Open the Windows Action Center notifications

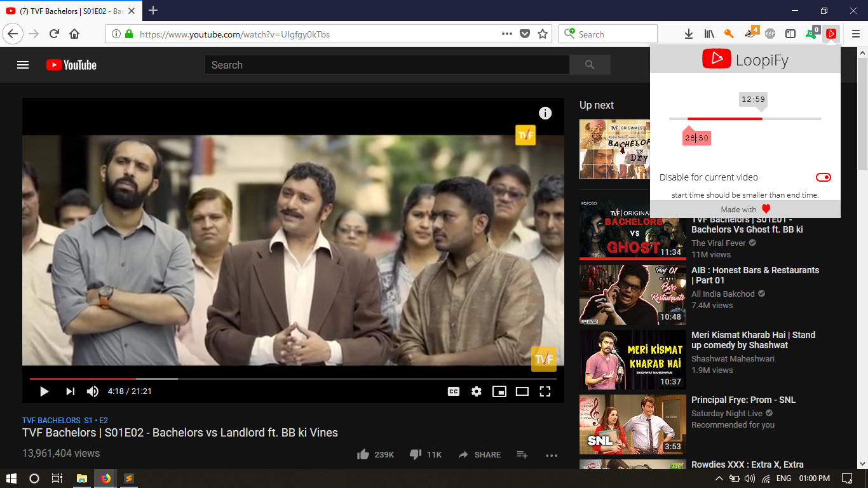click(x=847, y=478)
